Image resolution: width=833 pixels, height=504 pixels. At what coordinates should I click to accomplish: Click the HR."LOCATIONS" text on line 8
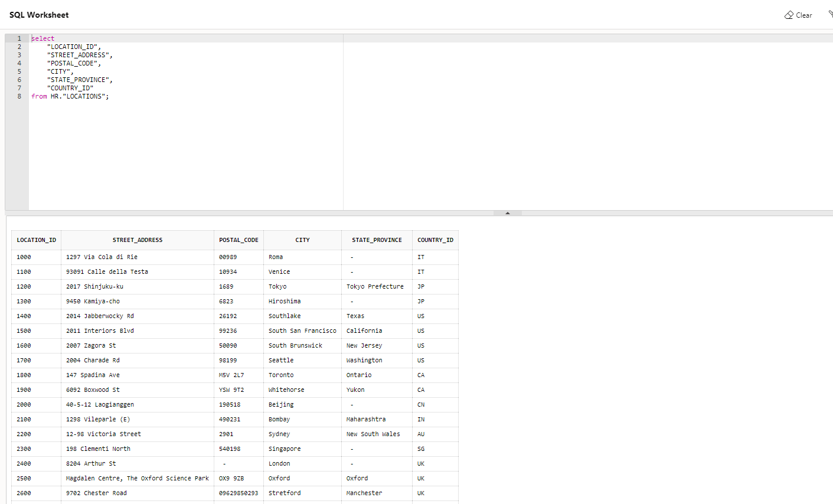(x=80, y=96)
